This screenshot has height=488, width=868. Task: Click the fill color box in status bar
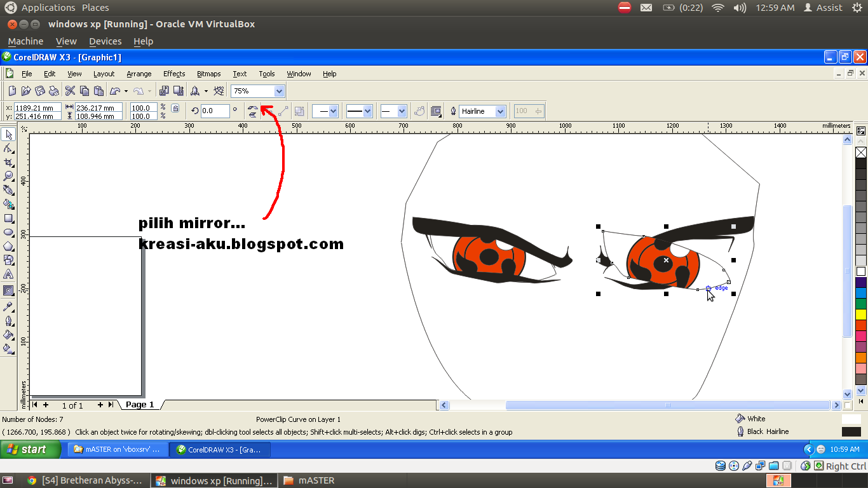point(851,419)
